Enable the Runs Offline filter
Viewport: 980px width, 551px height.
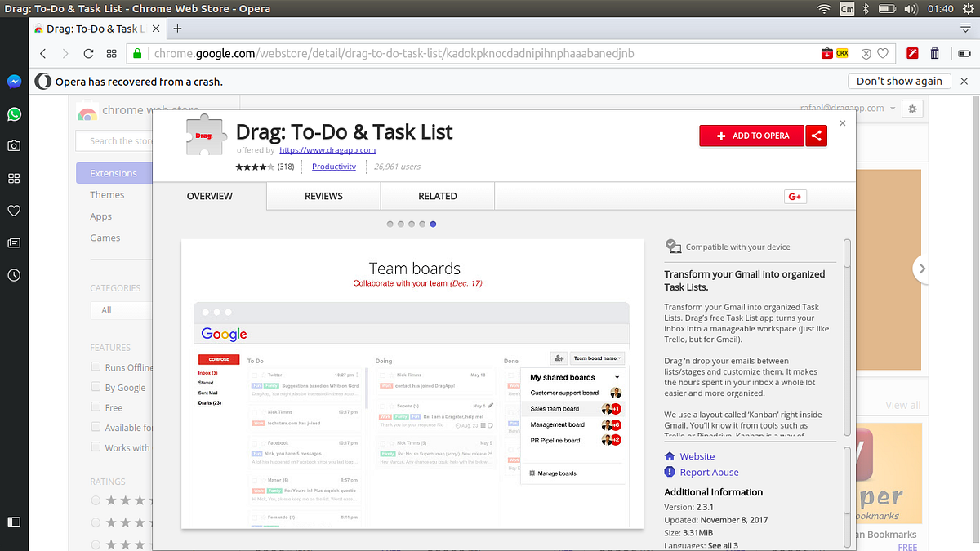click(x=95, y=367)
